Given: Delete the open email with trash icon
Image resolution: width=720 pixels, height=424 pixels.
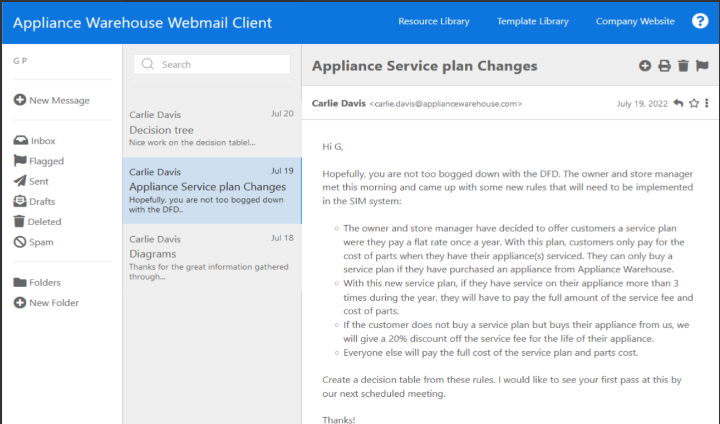Looking at the screenshot, I should tap(683, 66).
